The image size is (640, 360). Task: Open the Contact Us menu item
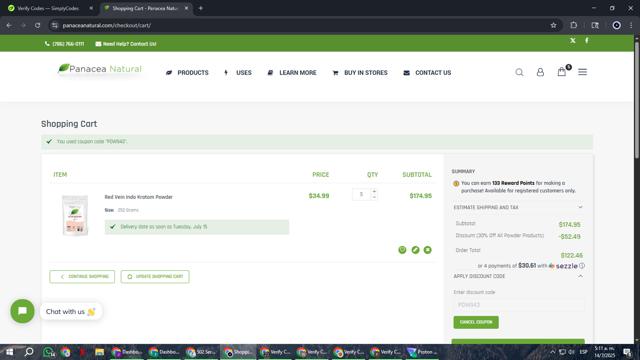[427, 73]
